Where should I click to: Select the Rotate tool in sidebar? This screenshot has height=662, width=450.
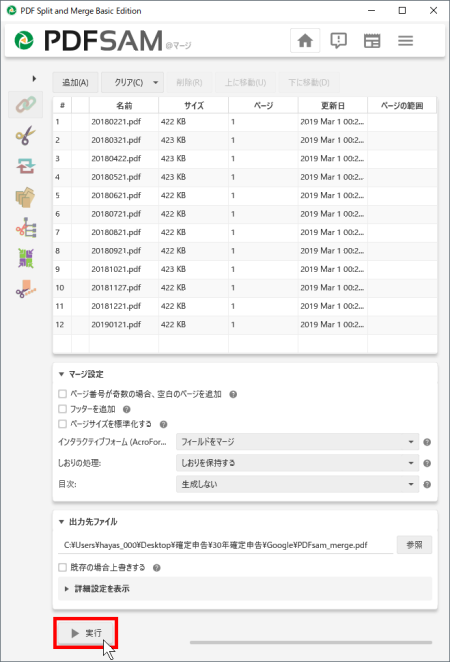[x=26, y=166]
